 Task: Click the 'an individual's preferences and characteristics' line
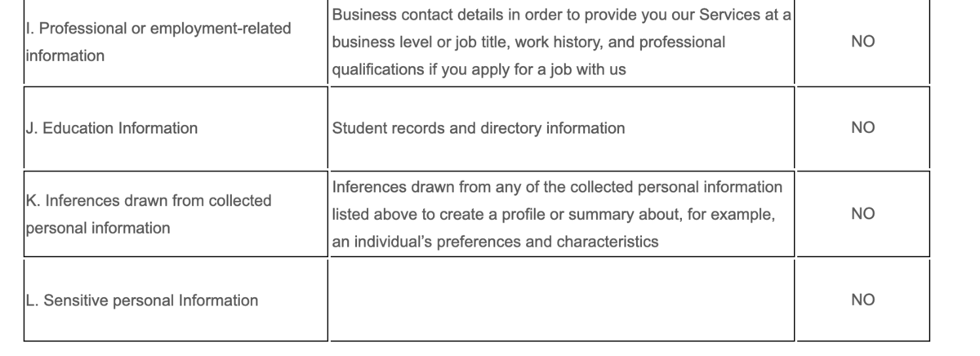pos(495,242)
